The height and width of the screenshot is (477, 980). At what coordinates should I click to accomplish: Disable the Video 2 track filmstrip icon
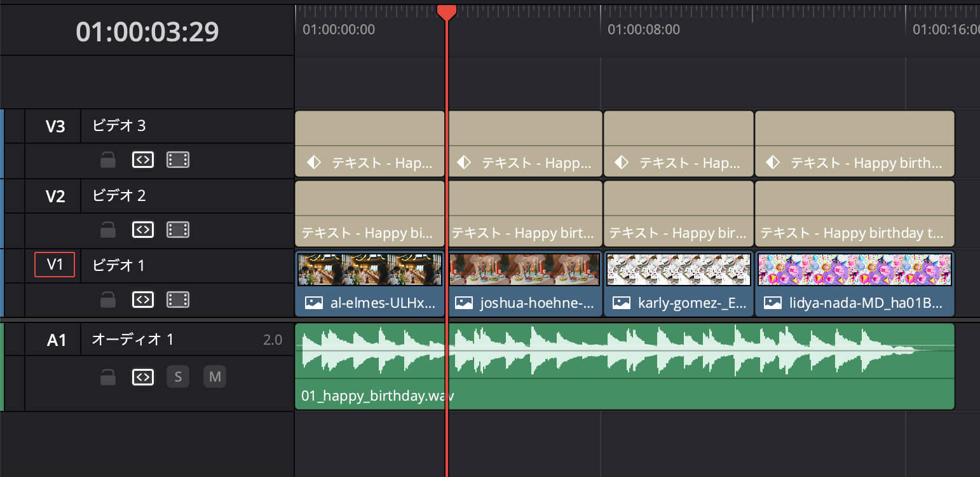pos(178,230)
